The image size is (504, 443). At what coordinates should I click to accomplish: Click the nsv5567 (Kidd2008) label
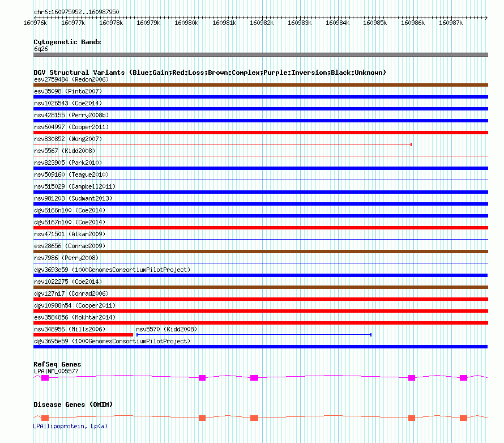point(65,151)
